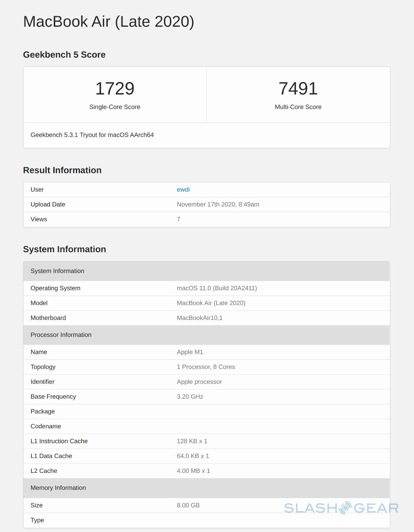Image resolution: width=414 pixels, height=532 pixels.
Task: Click the "User" row label
Action: click(37, 190)
